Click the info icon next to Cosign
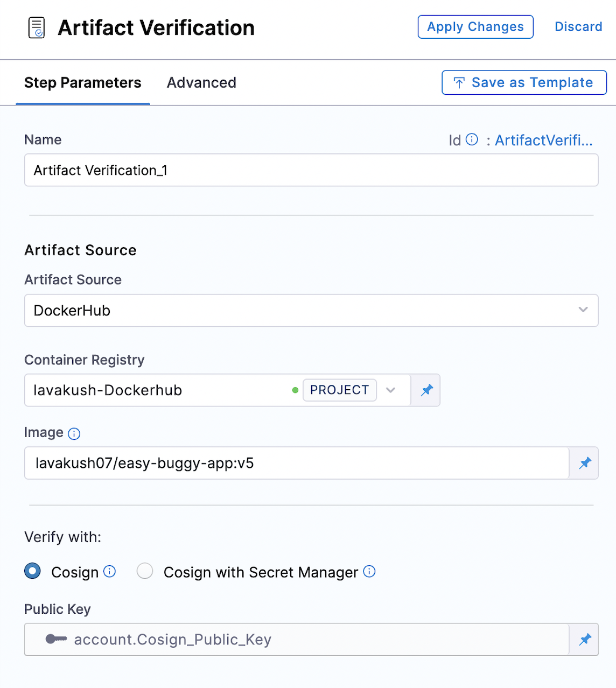Screen dimensions: 616x688 pos(109,571)
